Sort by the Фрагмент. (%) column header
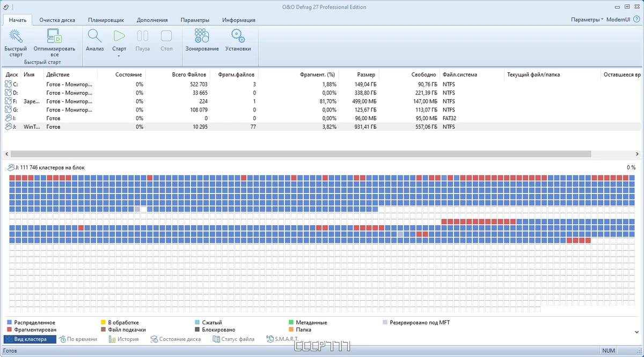644x357 pixels. [318, 75]
